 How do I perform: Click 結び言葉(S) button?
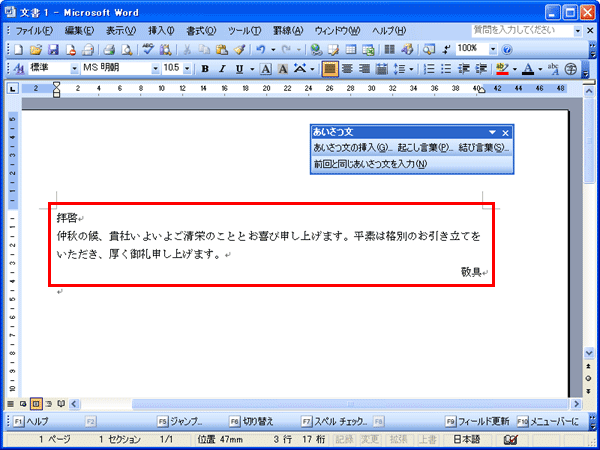click(484, 148)
